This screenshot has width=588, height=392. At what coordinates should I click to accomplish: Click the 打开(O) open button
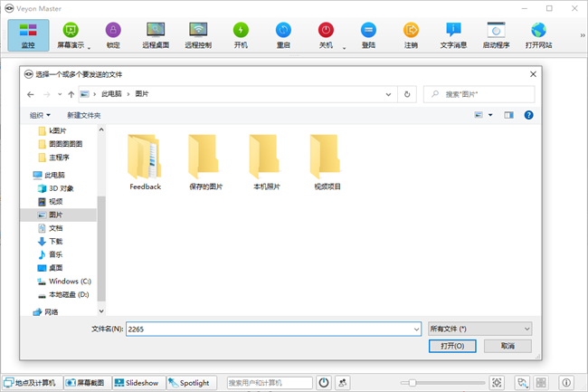452,346
